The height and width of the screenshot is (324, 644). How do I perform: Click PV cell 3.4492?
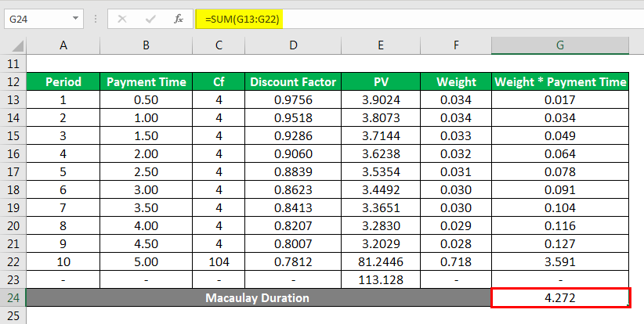point(381,190)
